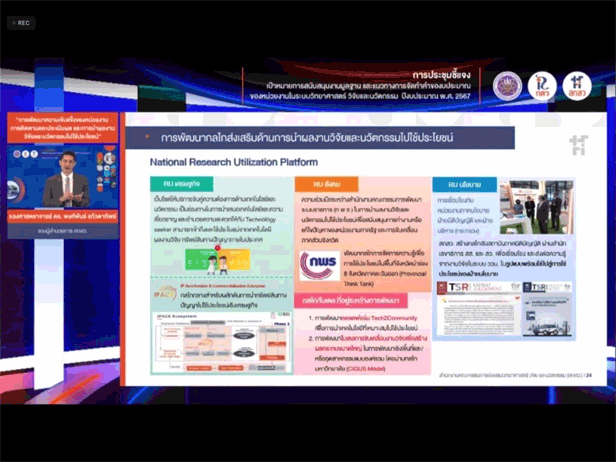This screenshot has height=462, width=616.
Task: Click the Provincial Think Tank text
Action: [x=385, y=278]
